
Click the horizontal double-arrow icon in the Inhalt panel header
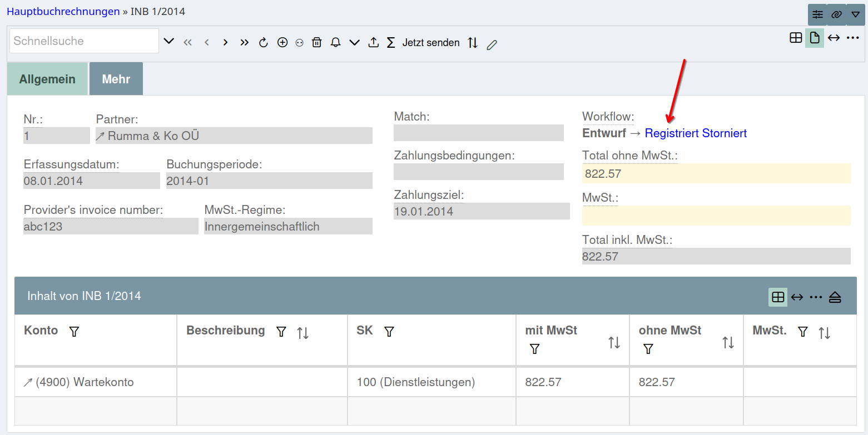pyautogui.click(x=797, y=297)
